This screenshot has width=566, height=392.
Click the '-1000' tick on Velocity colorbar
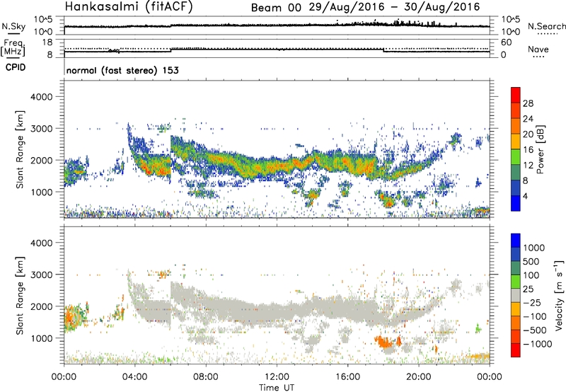(537, 344)
